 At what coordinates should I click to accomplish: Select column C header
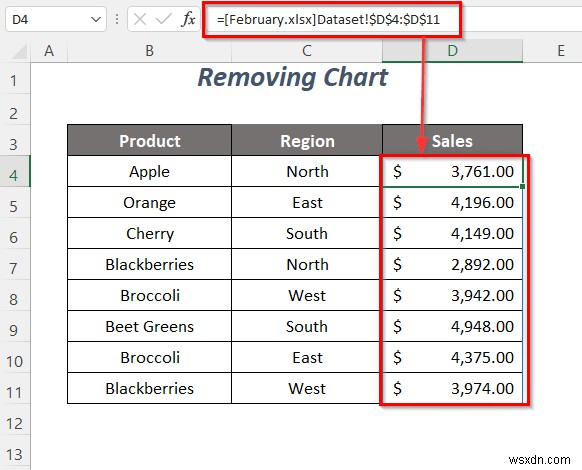coord(307,51)
